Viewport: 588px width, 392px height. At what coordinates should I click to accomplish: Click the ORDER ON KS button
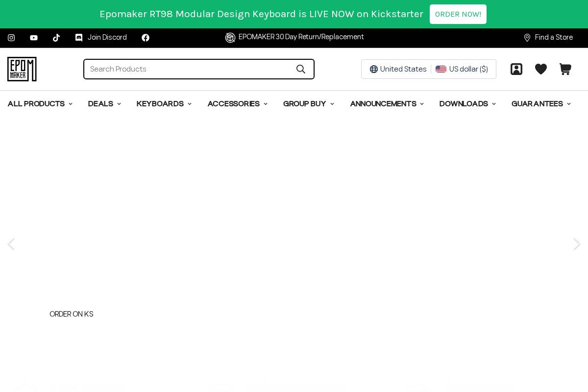coord(72,314)
